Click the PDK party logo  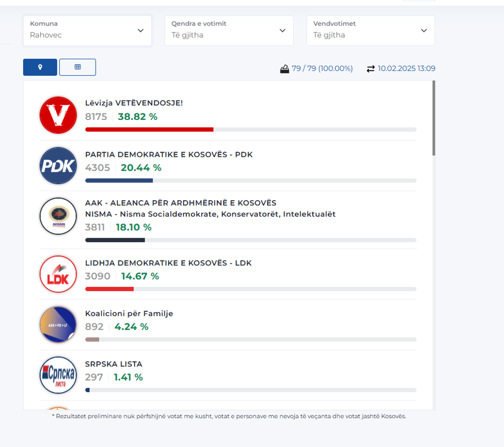coord(58,166)
